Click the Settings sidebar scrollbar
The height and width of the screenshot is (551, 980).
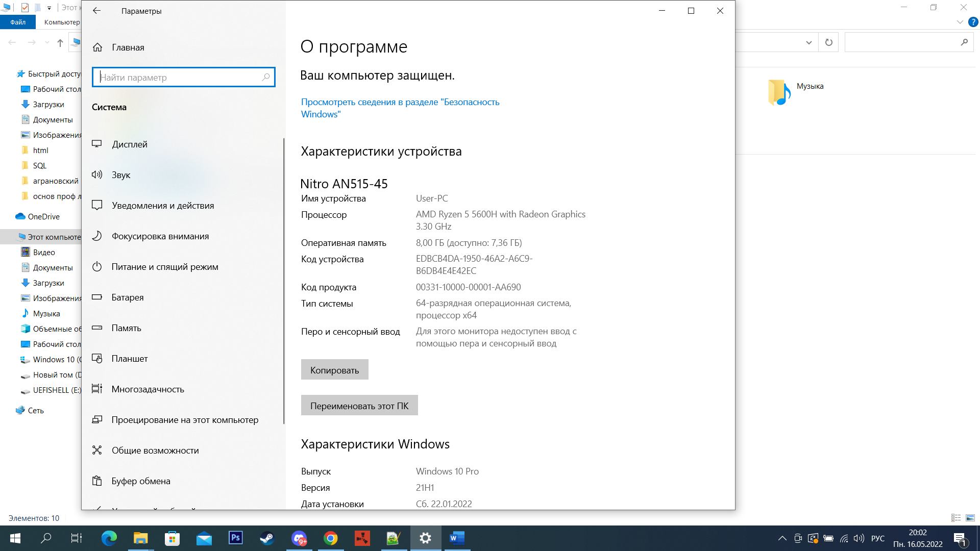click(x=284, y=281)
